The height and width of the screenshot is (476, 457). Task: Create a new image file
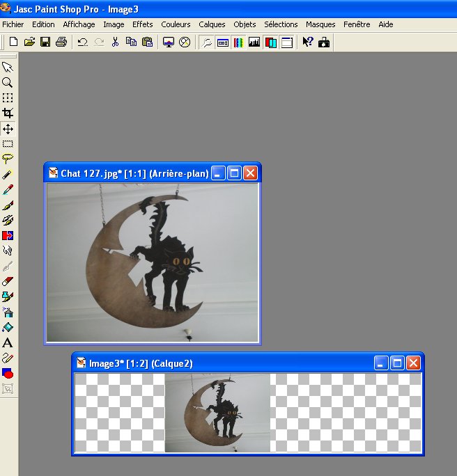[x=14, y=42]
